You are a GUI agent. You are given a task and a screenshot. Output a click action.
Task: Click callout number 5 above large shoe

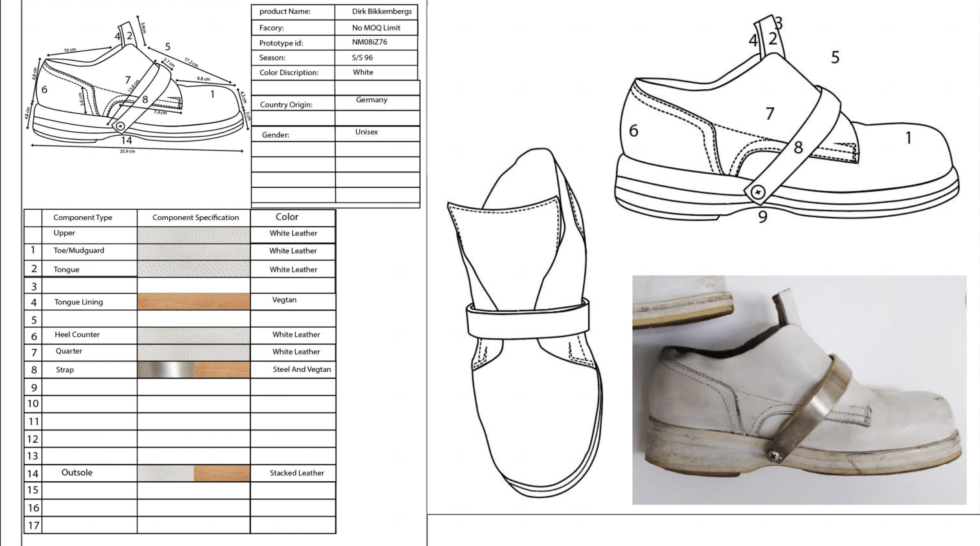click(x=835, y=58)
